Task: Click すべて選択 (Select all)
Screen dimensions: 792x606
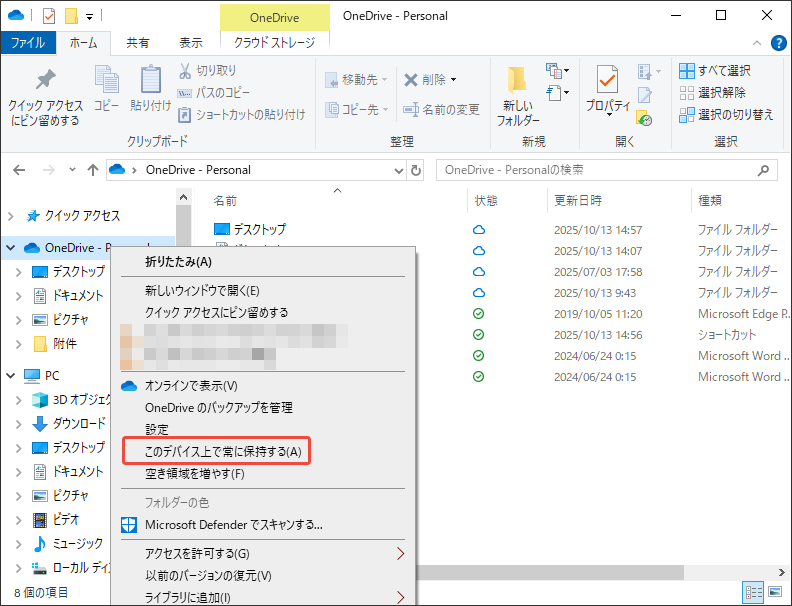Action: pos(715,71)
